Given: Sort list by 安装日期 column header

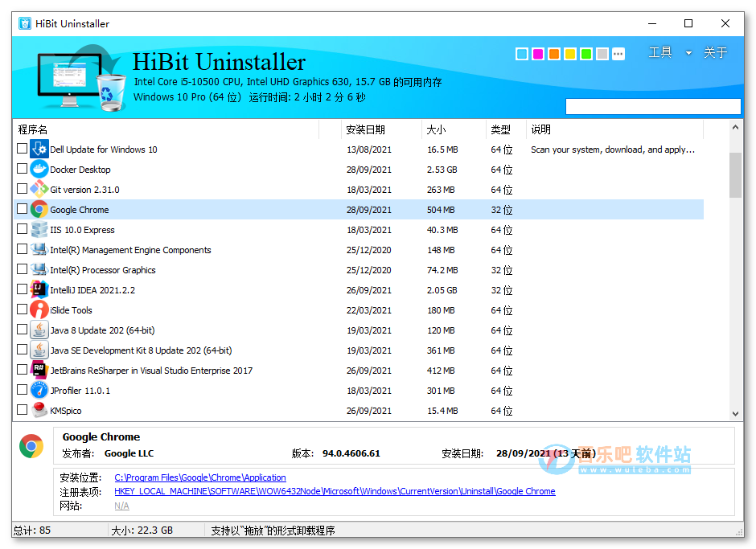Looking at the screenshot, I should pyautogui.click(x=381, y=129).
